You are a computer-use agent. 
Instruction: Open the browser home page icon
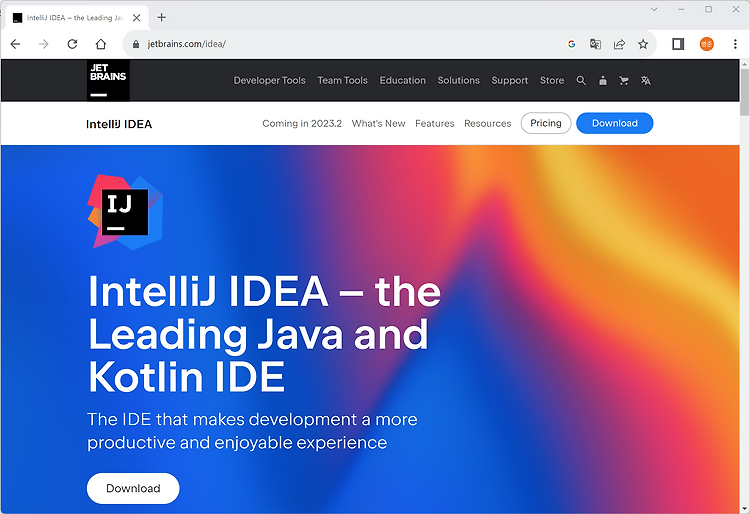100,44
